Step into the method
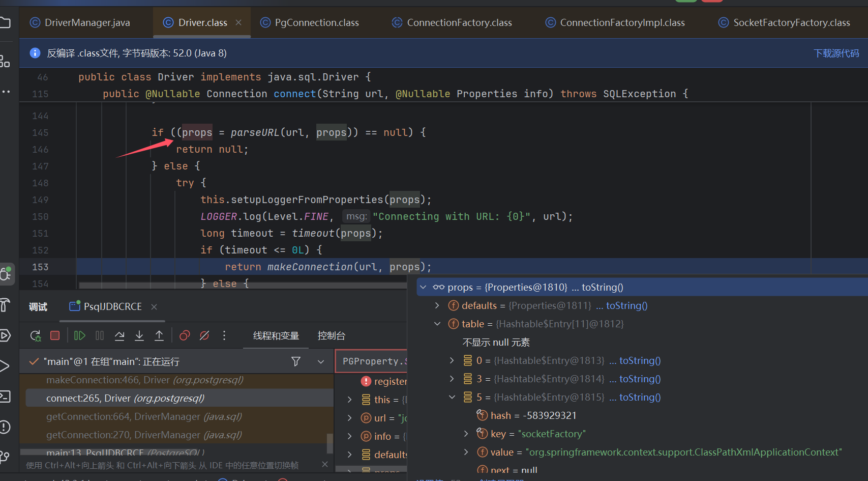 (x=139, y=335)
